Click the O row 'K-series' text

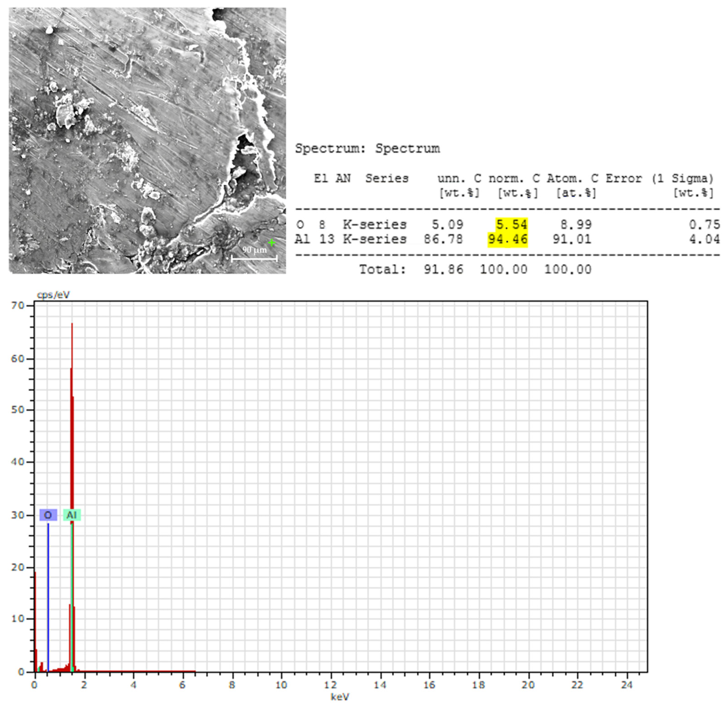pyautogui.click(x=375, y=224)
